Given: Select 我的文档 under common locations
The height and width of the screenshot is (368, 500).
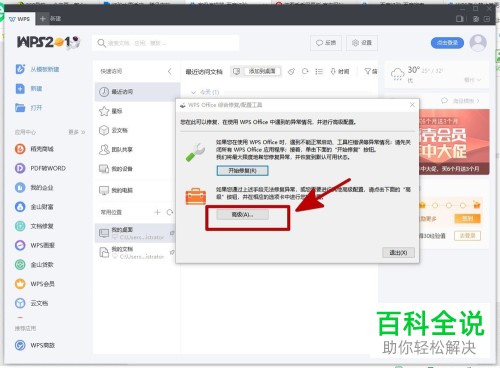Looking at the screenshot, I should 135,253.
